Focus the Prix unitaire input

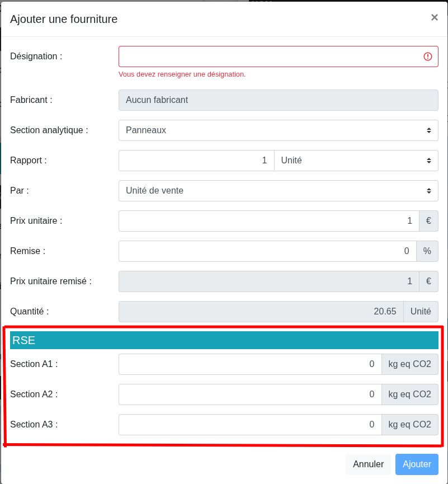point(268,221)
